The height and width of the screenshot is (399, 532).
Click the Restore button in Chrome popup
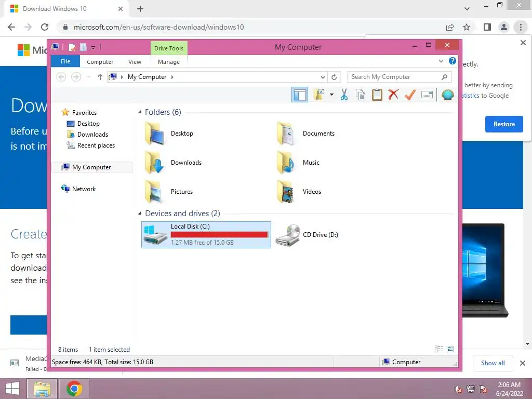coord(504,124)
